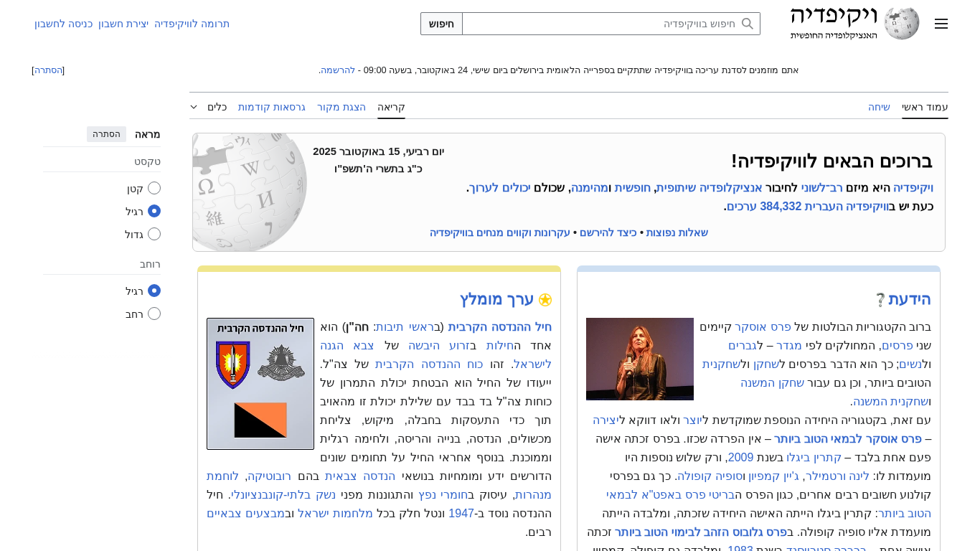Select רחב width option
The image size is (980, 551).
point(154,314)
